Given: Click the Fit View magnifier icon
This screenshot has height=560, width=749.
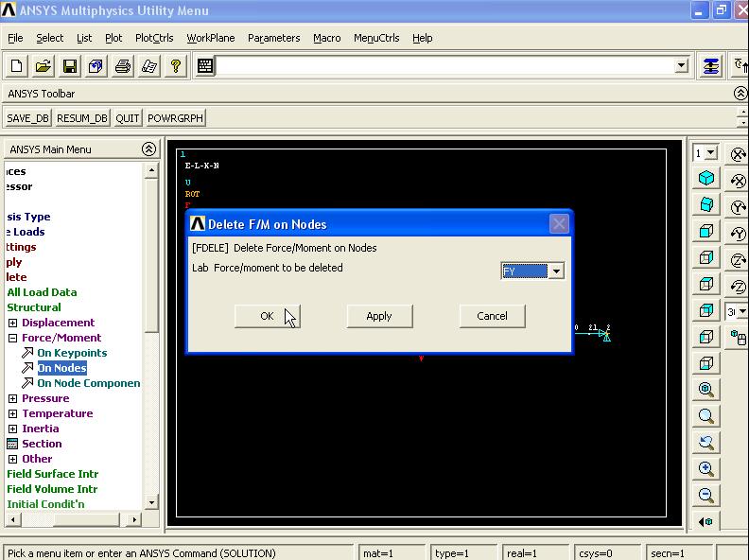Looking at the screenshot, I should pyautogui.click(x=706, y=390).
